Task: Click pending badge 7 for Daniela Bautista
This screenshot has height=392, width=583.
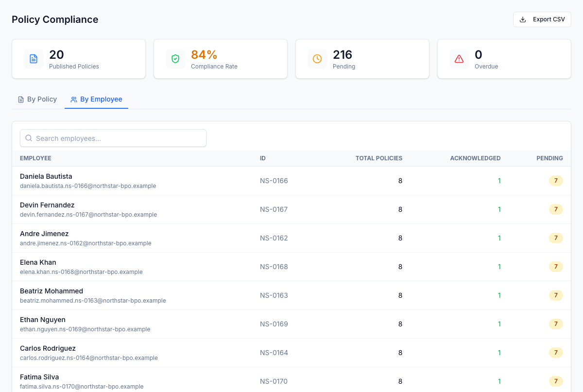Action: 556,181
